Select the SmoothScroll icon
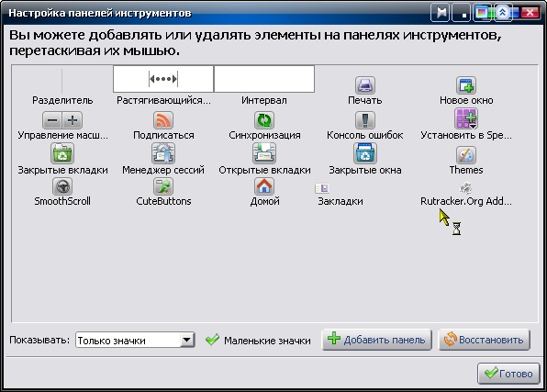Screen dimensions: 547x392 (62, 186)
